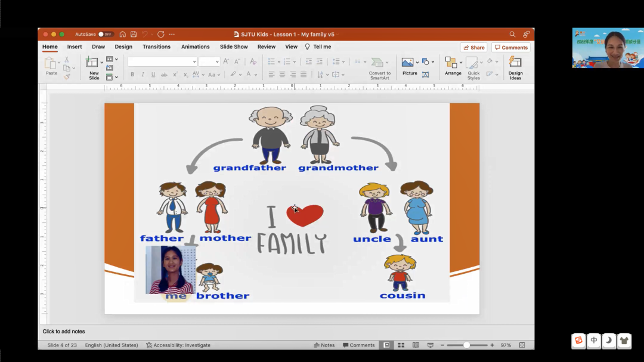644x362 pixels.
Task: Copy selection with the Copy icon
Action: [x=67, y=68]
